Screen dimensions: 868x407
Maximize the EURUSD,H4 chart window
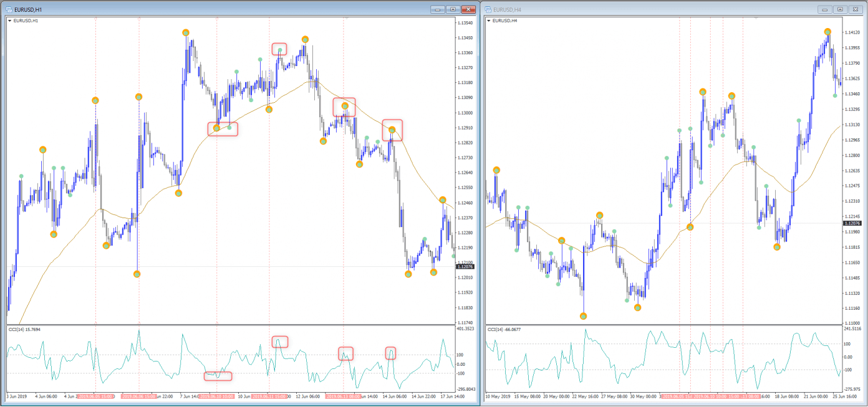coord(840,9)
